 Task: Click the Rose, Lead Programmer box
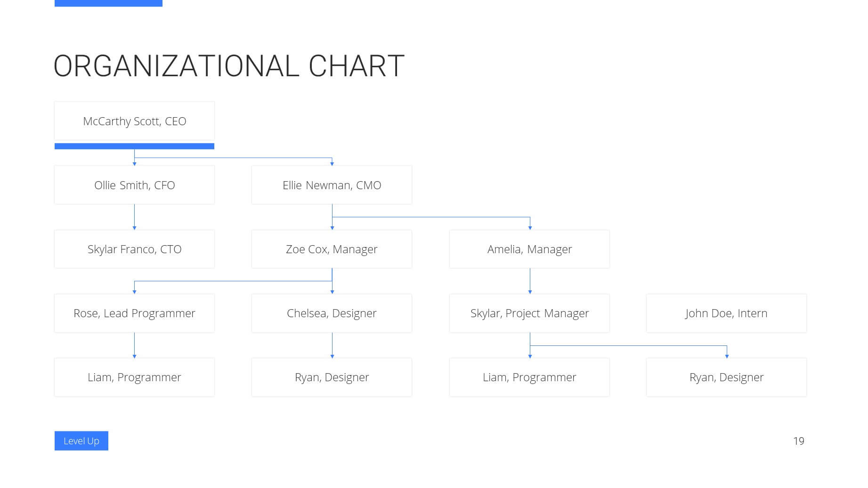pos(134,313)
